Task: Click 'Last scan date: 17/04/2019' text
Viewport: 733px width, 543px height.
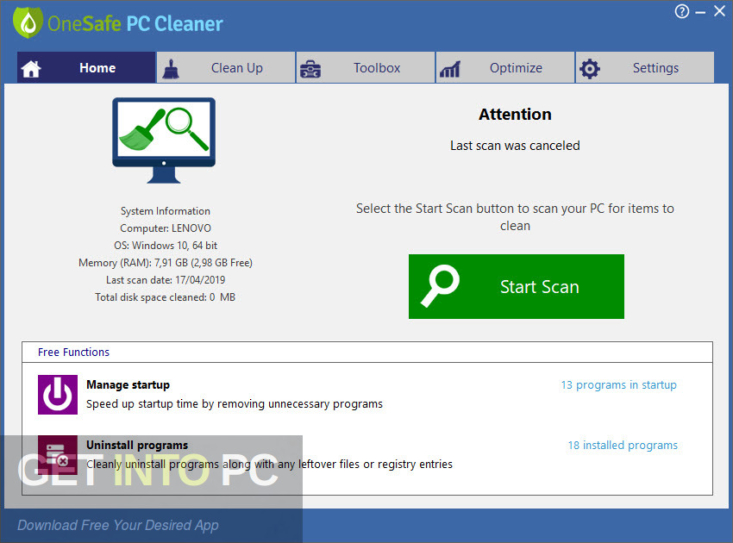Action: (x=165, y=280)
